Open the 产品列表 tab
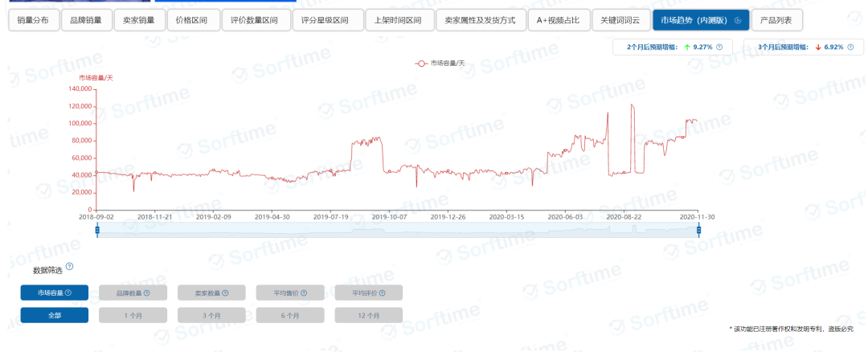The width and height of the screenshot is (868, 352). pyautogui.click(x=778, y=20)
